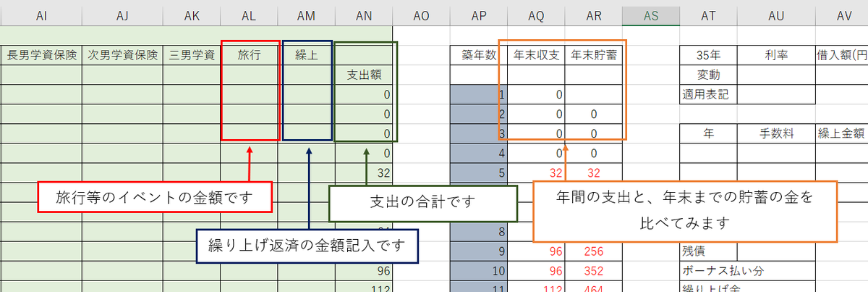Click the 支出額 cell
Viewport: 868px width, 292px height.
364,74
